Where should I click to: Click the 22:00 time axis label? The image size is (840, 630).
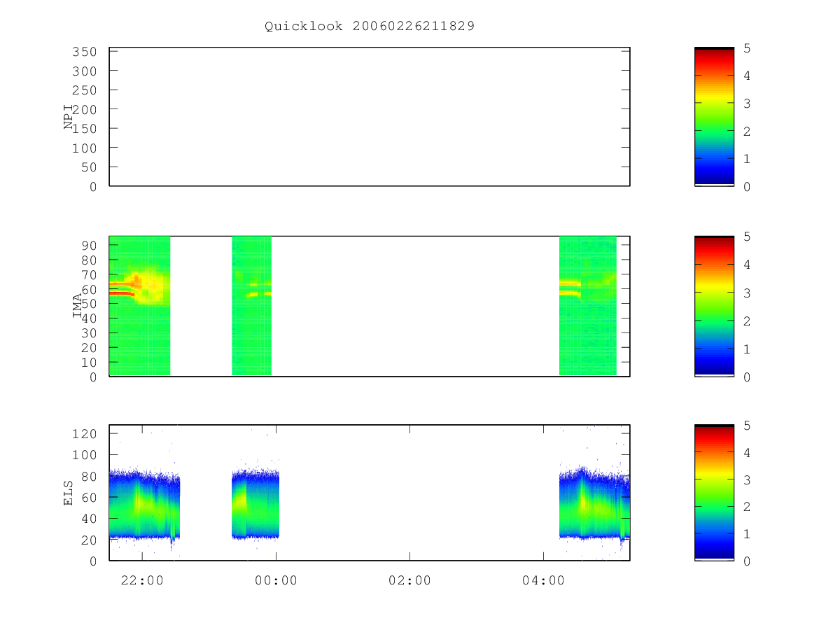click(x=142, y=580)
